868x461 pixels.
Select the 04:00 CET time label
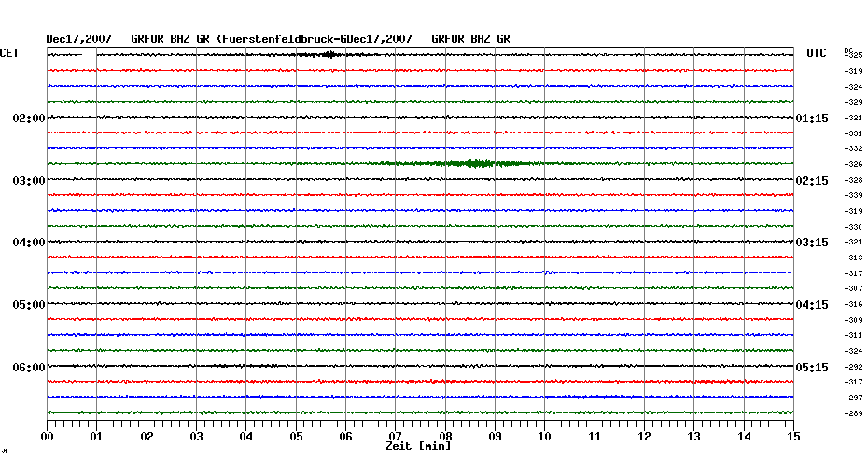tap(29, 243)
